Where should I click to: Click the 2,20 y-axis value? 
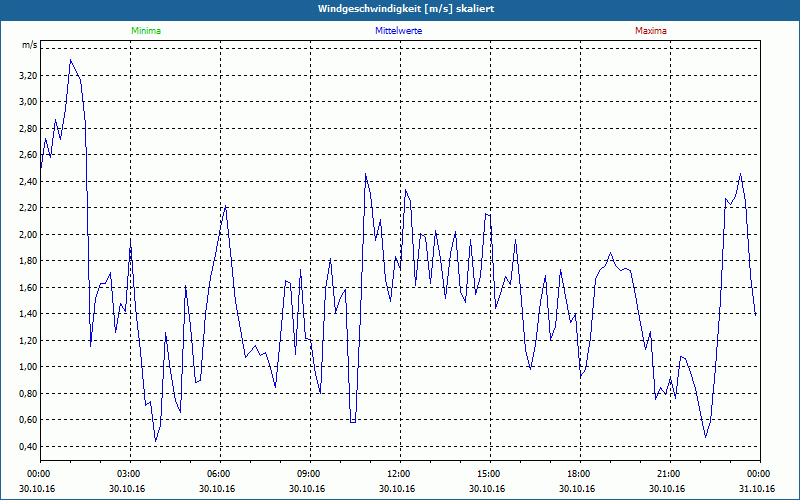[x=30, y=208]
